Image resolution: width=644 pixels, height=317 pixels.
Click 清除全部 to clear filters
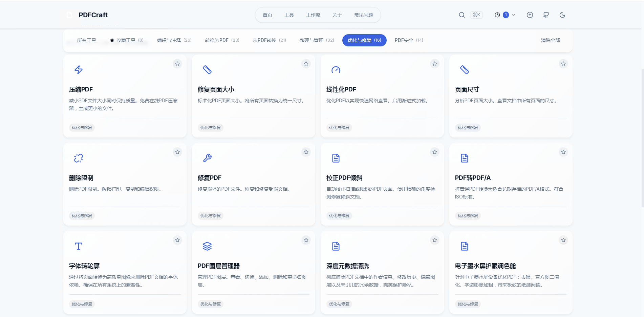click(x=551, y=40)
